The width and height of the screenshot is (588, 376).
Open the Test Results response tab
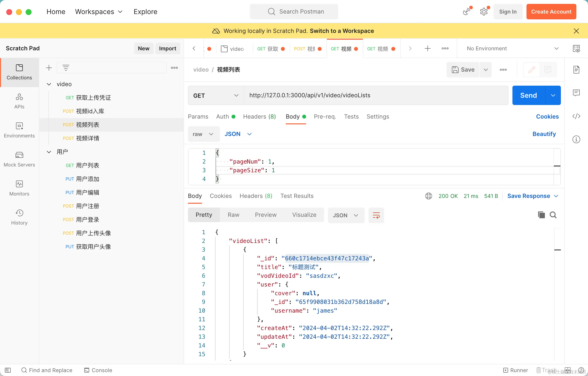(x=297, y=196)
